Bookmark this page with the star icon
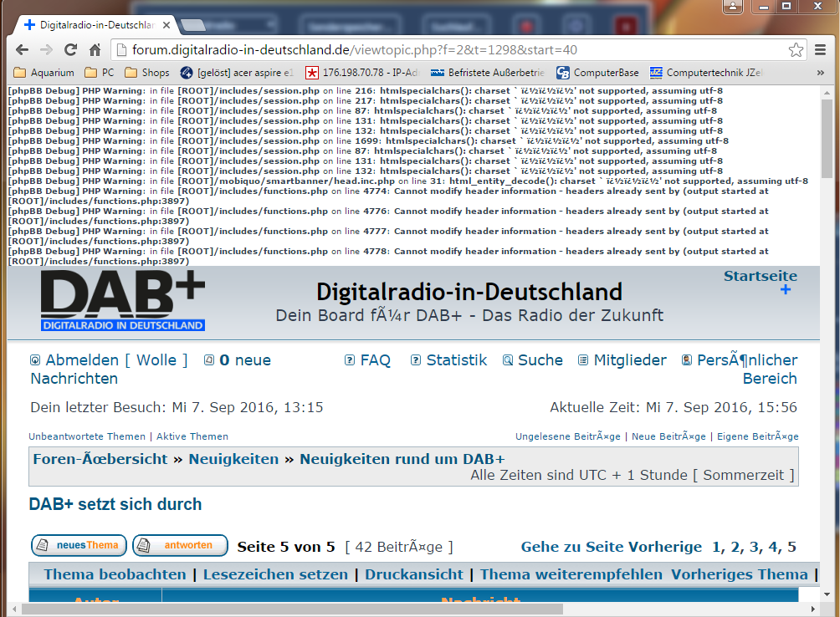The image size is (840, 617). pyautogui.click(x=796, y=50)
